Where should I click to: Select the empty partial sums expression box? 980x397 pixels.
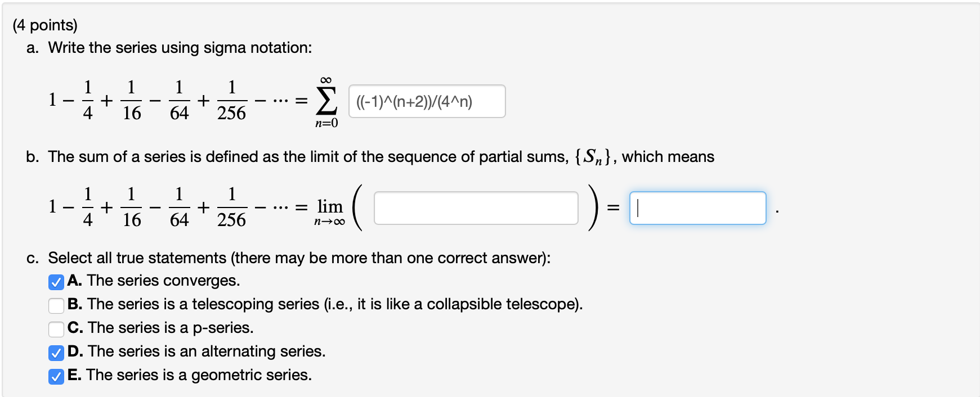click(x=476, y=209)
